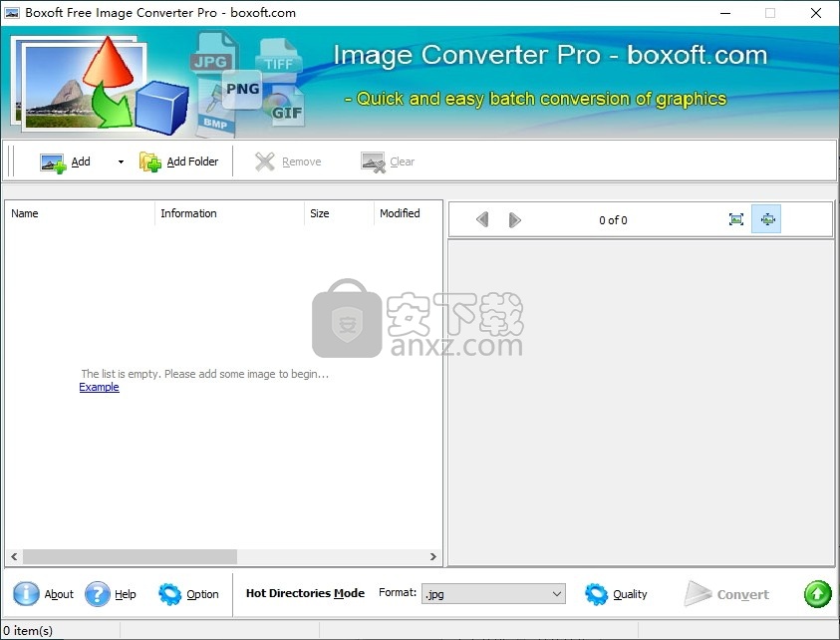This screenshot has height=640, width=840.
Task: Toggle fit-to-window preview mode
Action: point(766,219)
